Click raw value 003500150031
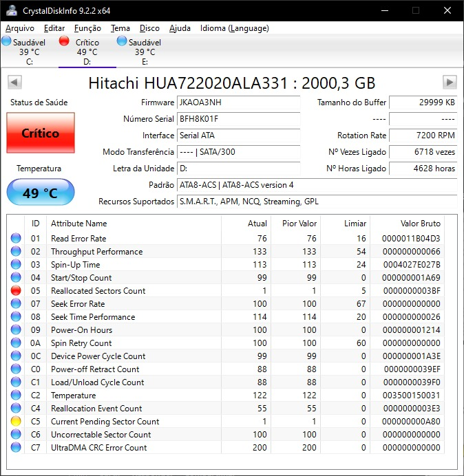The image size is (464, 476). tap(411, 396)
